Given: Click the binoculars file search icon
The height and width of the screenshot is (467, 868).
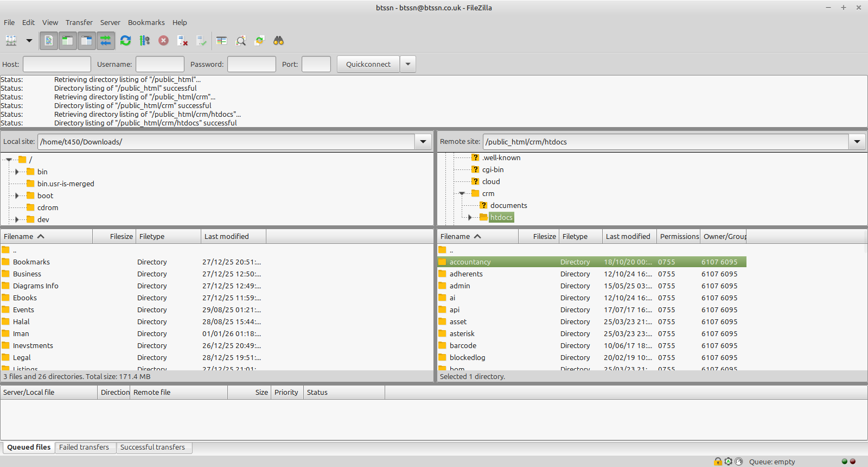Looking at the screenshot, I should (x=278, y=41).
